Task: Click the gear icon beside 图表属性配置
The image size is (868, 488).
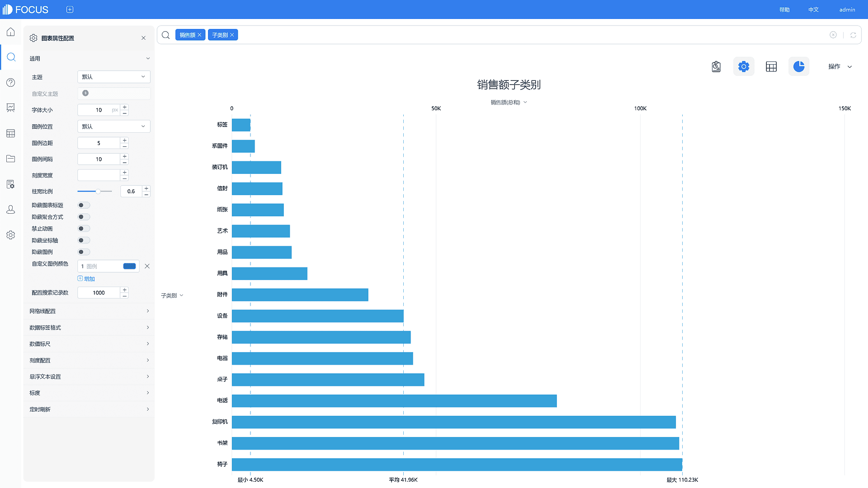Action: [x=33, y=38]
